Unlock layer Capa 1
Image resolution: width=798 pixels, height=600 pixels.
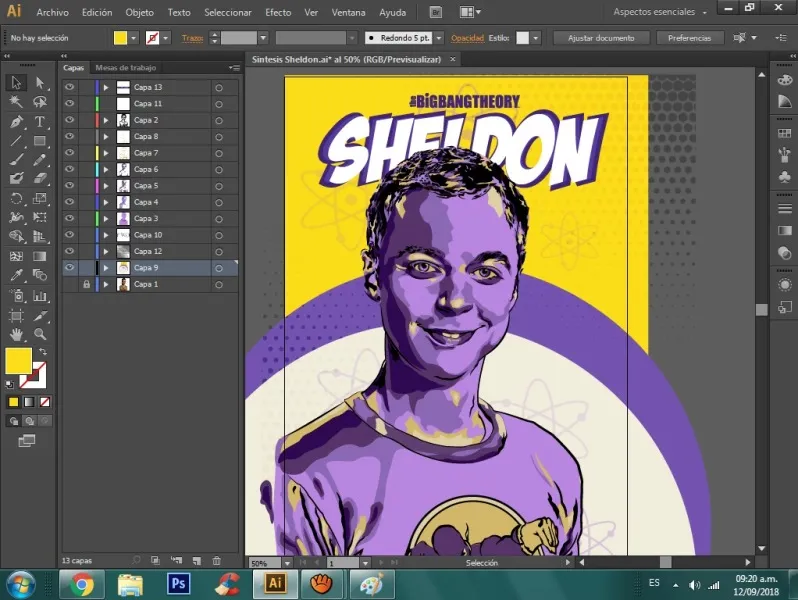pos(86,285)
